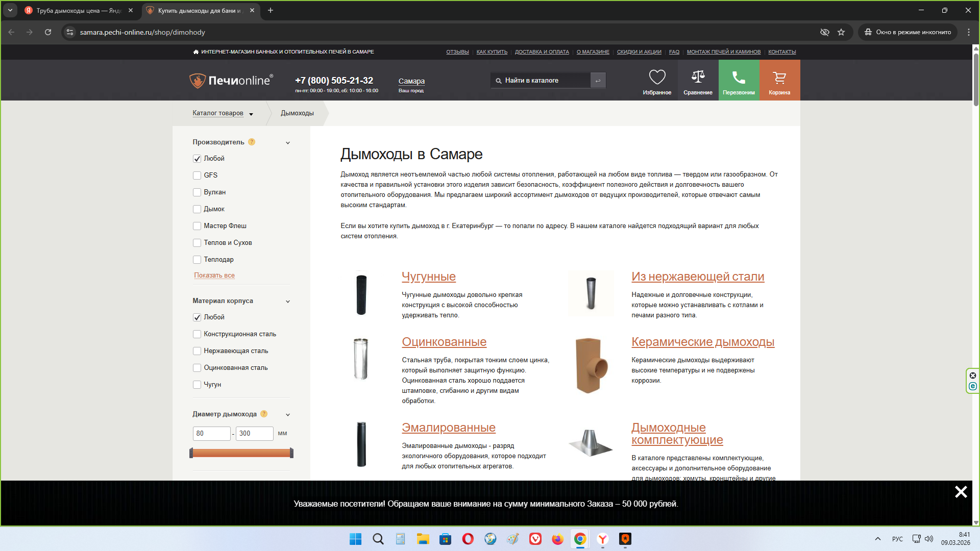Expand the Каталог товаров dropdown
This screenshot has height=551, width=980.
click(x=223, y=113)
